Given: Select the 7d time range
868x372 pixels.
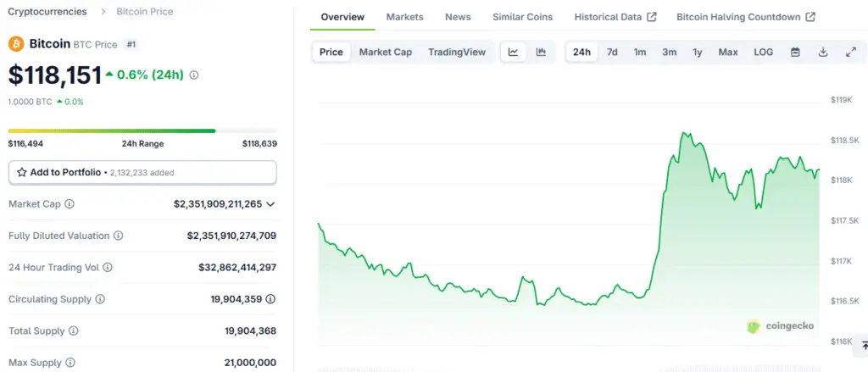Looking at the screenshot, I should point(612,52).
